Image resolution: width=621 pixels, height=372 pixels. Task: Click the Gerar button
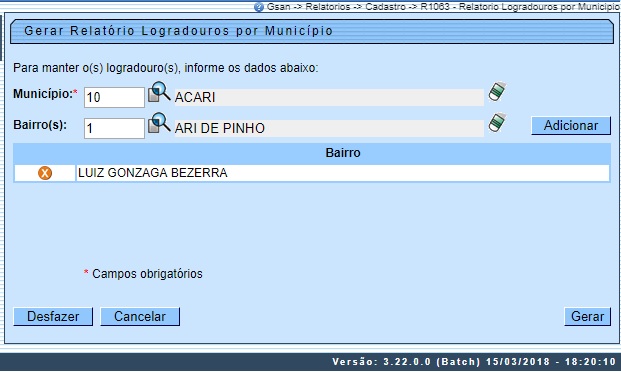coord(587,317)
